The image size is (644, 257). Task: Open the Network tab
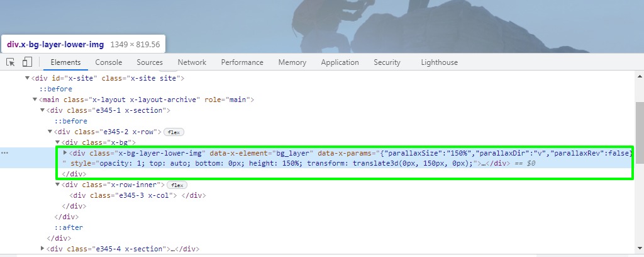[x=192, y=62]
